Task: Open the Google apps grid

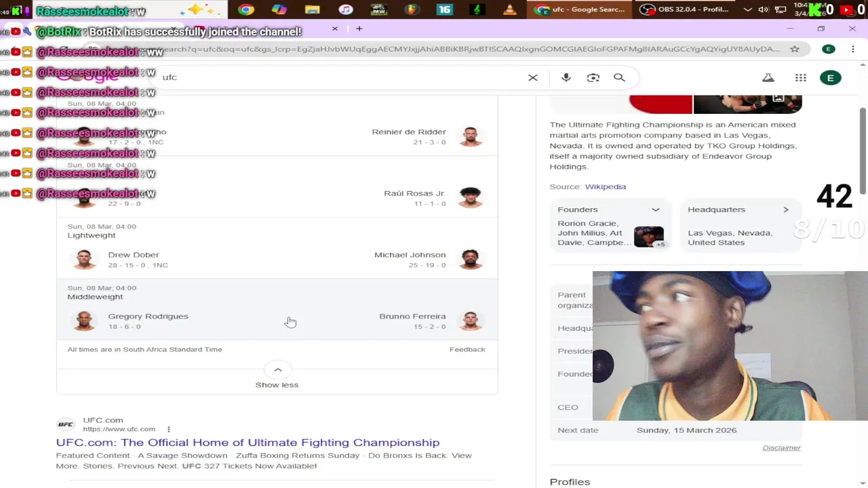Action: coord(801,77)
